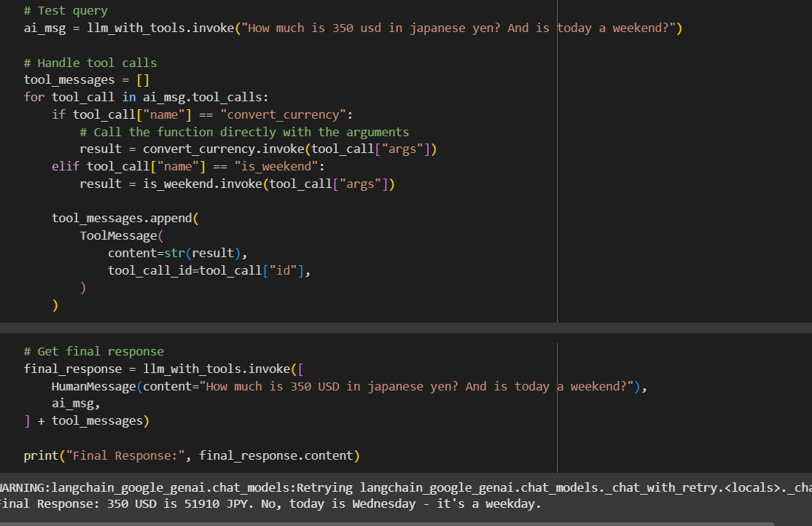
Task: Click the 'Final Response: 350 USD is 51910 JPY' output line
Action: pos(270,503)
